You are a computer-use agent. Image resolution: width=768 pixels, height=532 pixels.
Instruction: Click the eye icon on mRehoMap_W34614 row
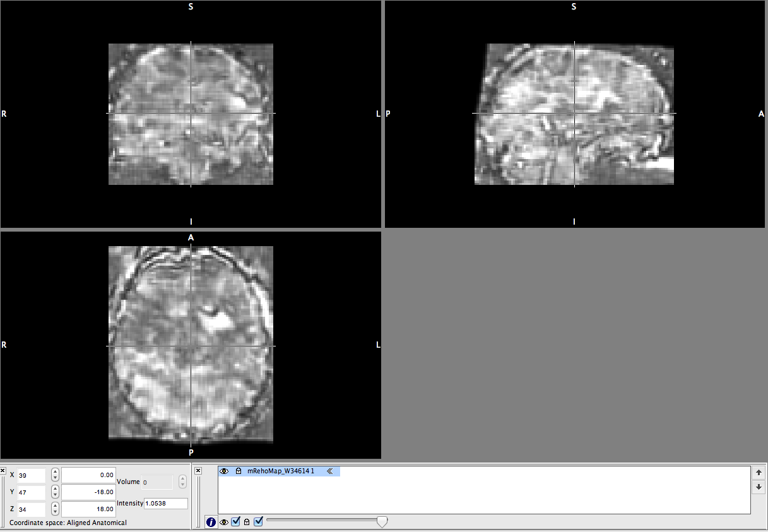click(x=224, y=471)
